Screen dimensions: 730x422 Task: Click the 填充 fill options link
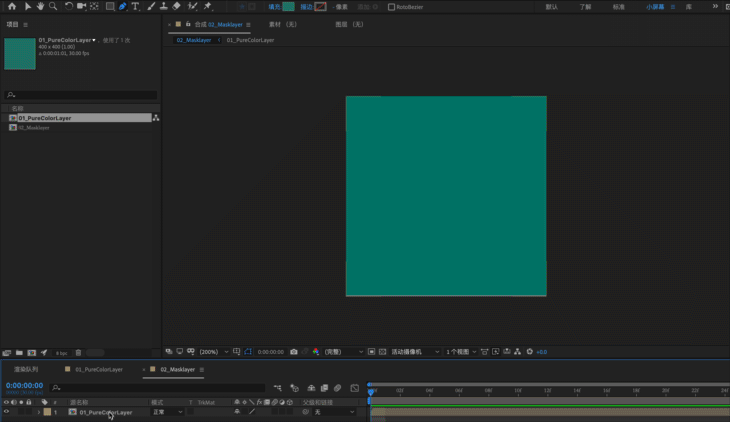(274, 7)
